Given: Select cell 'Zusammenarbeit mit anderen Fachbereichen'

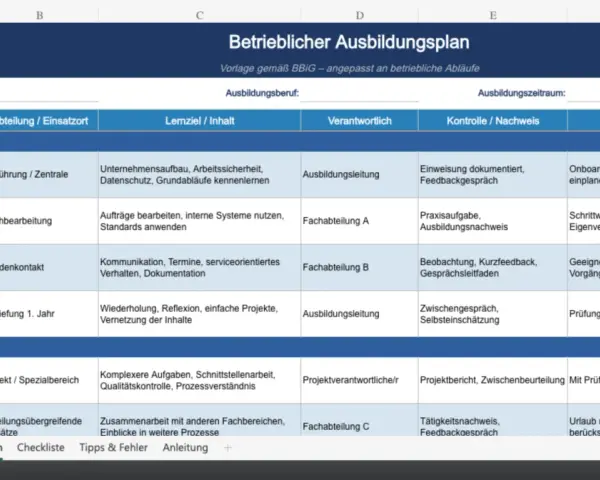Looking at the screenshot, I should point(199,420).
